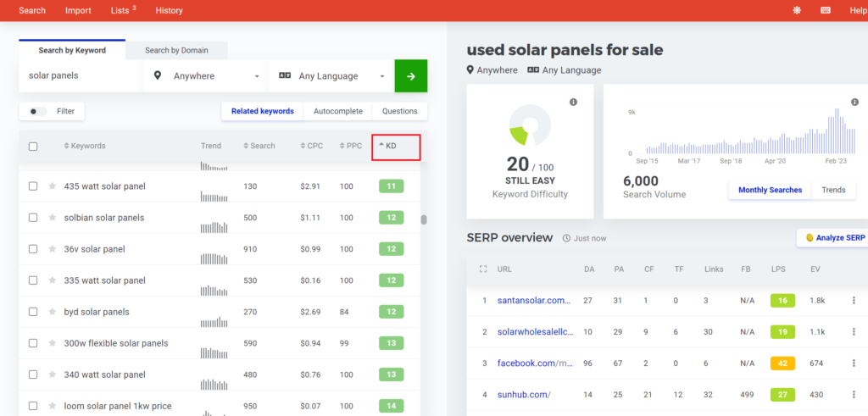Screen dimensions: 868x416
Task: Star the 36v solar panel keyword
Action: pyautogui.click(x=52, y=249)
